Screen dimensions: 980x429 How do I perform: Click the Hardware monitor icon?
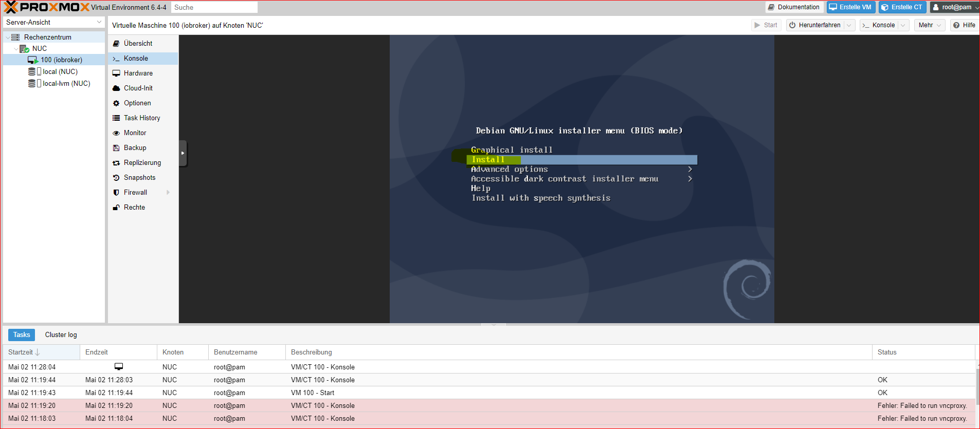coord(116,73)
